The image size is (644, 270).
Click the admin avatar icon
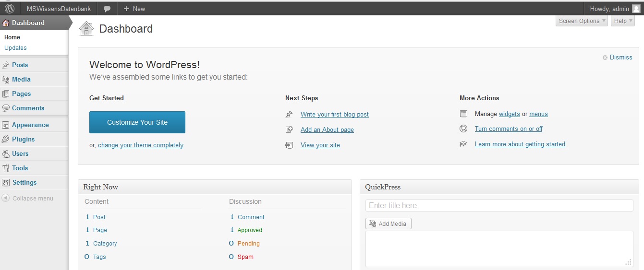pyautogui.click(x=636, y=9)
